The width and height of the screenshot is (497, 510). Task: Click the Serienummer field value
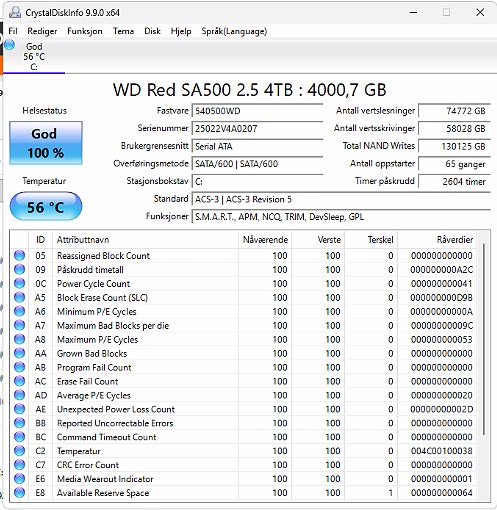[257, 129]
